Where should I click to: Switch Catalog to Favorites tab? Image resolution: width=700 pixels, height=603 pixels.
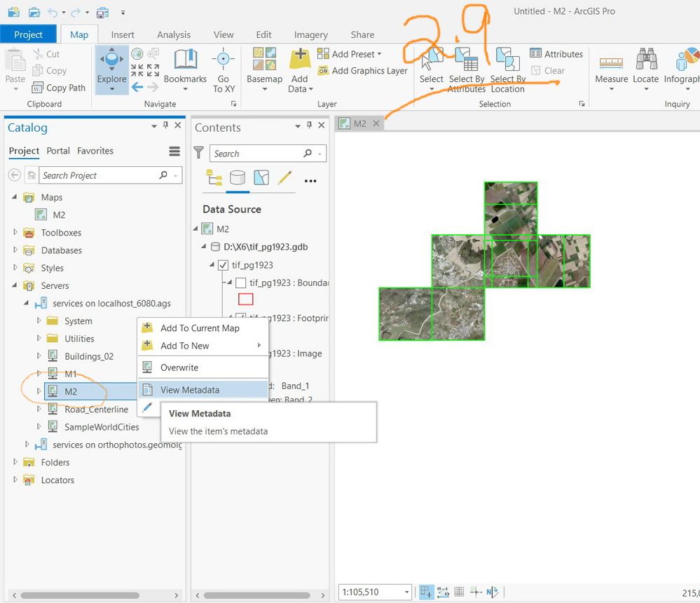coord(95,151)
